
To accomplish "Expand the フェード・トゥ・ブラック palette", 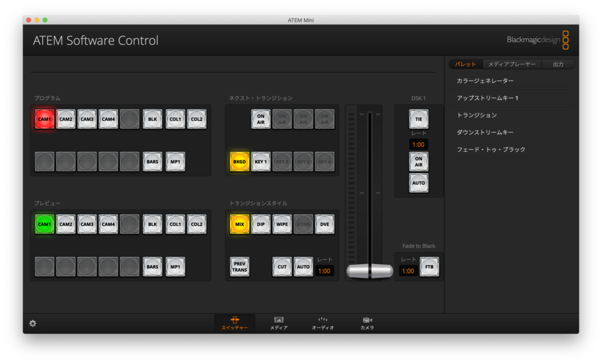I will 511,149.
